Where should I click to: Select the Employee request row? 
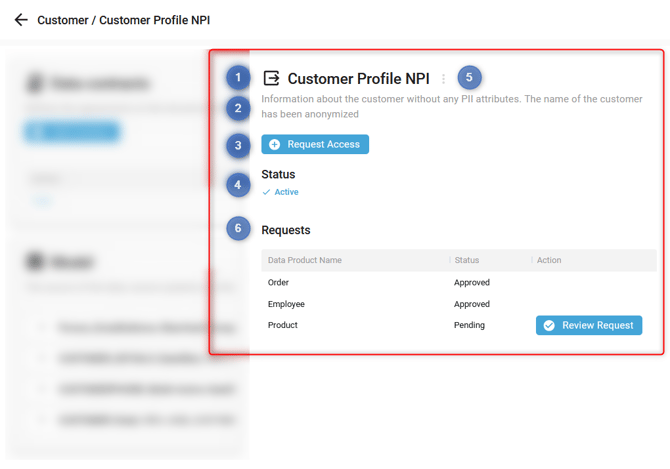point(459,304)
